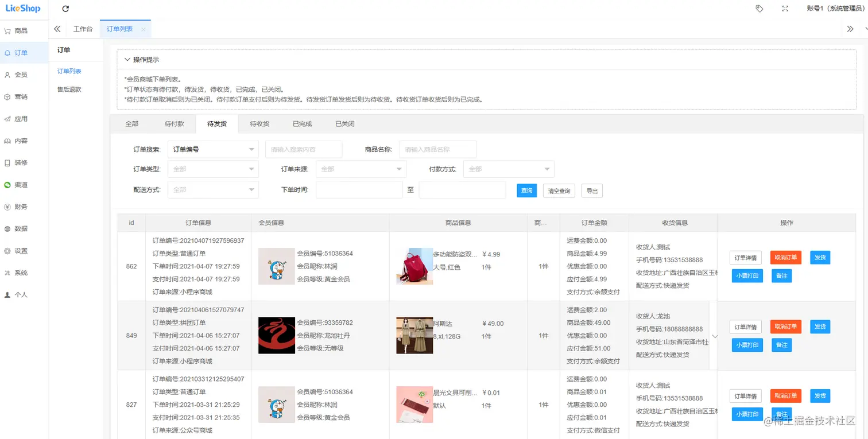This screenshot has height=439, width=868.
Task: Click 阿斯达 dress product thumbnail
Action: (x=414, y=335)
